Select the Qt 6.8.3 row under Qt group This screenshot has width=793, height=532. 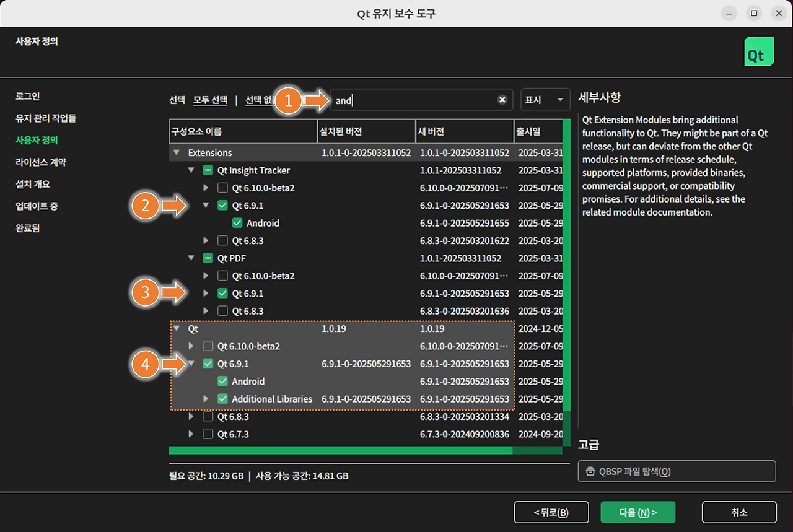click(x=366, y=417)
